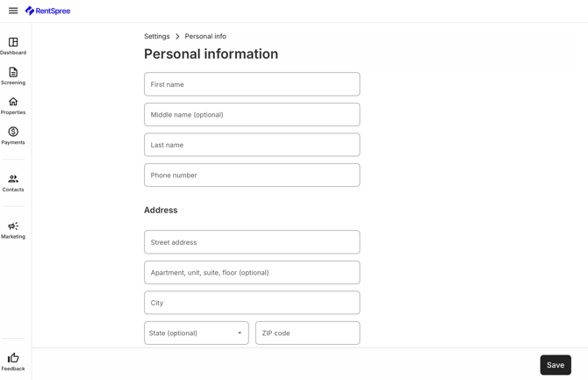The image size is (588, 380).
Task: Open the Properties house icon
Action: click(13, 102)
